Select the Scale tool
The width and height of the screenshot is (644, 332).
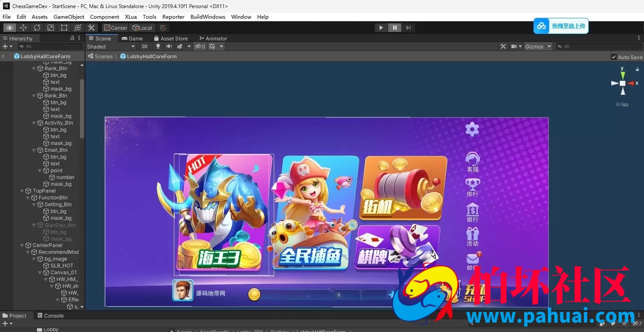coord(51,28)
